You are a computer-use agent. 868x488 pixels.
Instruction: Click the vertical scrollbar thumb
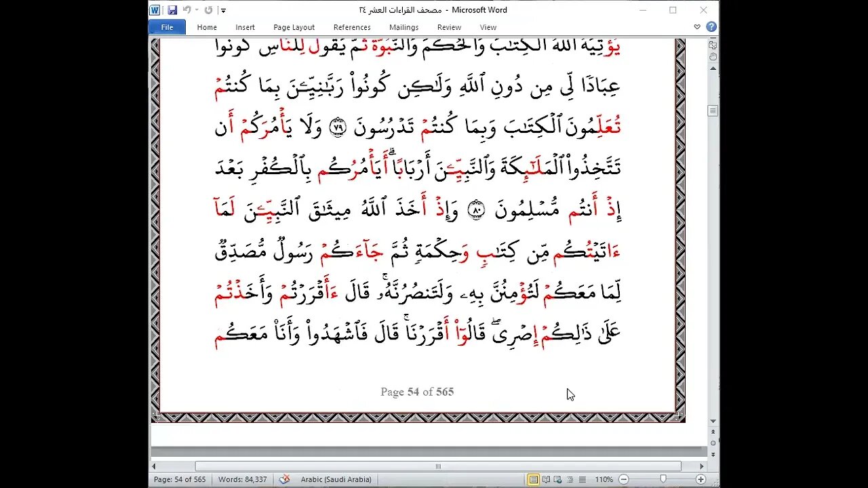click(x=713, y=110)
